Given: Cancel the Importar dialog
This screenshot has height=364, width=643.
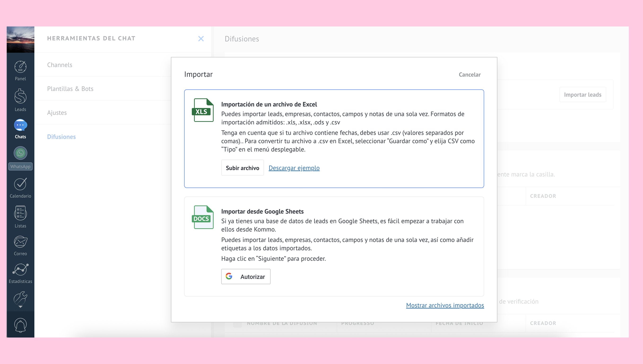Looking at the screenshot, I should coord(469,74).
